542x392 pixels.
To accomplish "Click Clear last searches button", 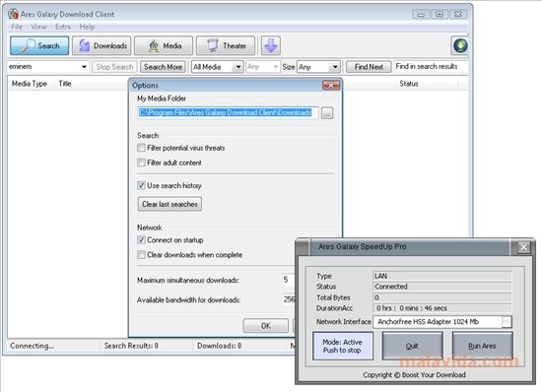I will (x=169, y=204).
